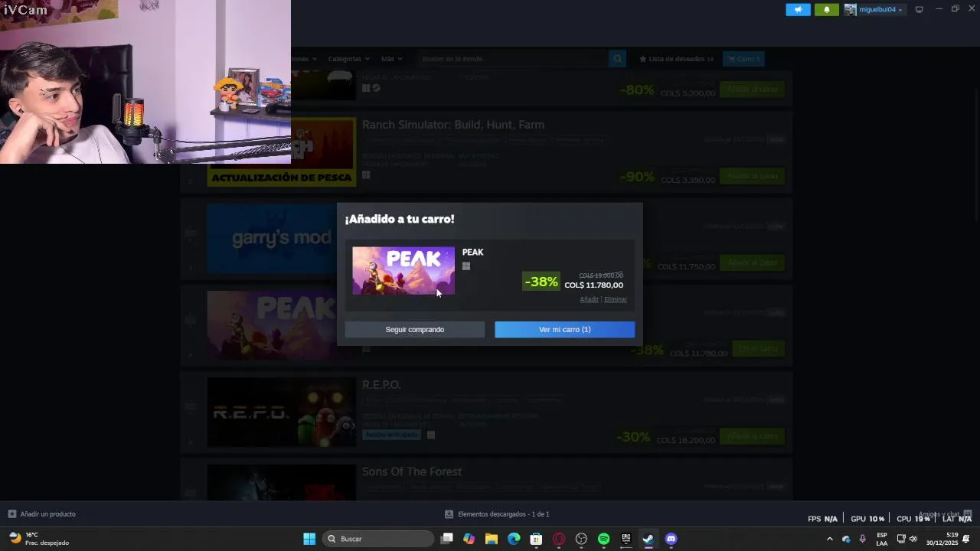Expand the Más store menu
This screenshot has width=980, height=551.
click(391, 59)
